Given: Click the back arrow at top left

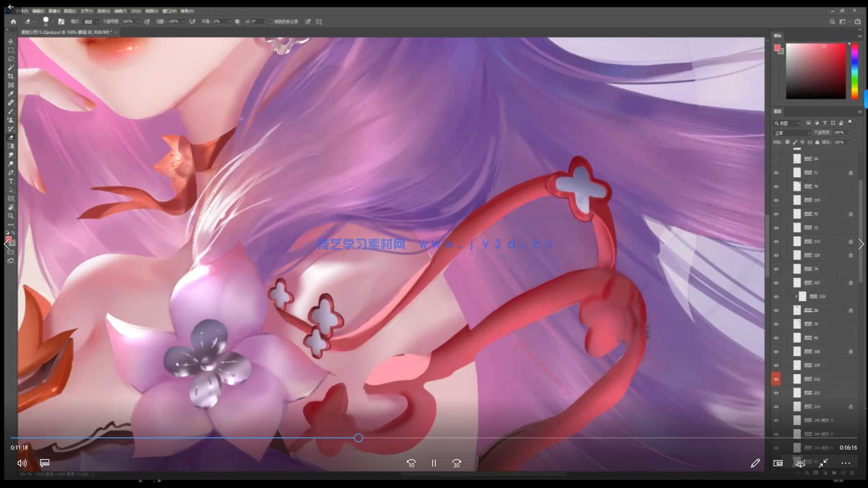Looking at the screenshot, I should tap(10, 7).
